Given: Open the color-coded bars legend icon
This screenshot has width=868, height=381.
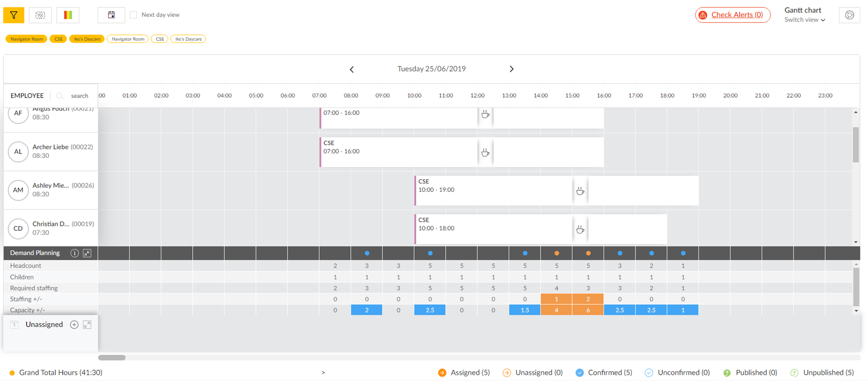Looking at the screenshot, I should pyautogui.click(x=68, y=15).
